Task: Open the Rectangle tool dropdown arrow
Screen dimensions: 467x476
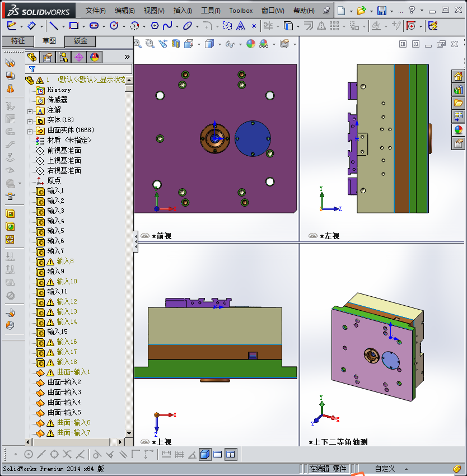Action: click(83, 26)
